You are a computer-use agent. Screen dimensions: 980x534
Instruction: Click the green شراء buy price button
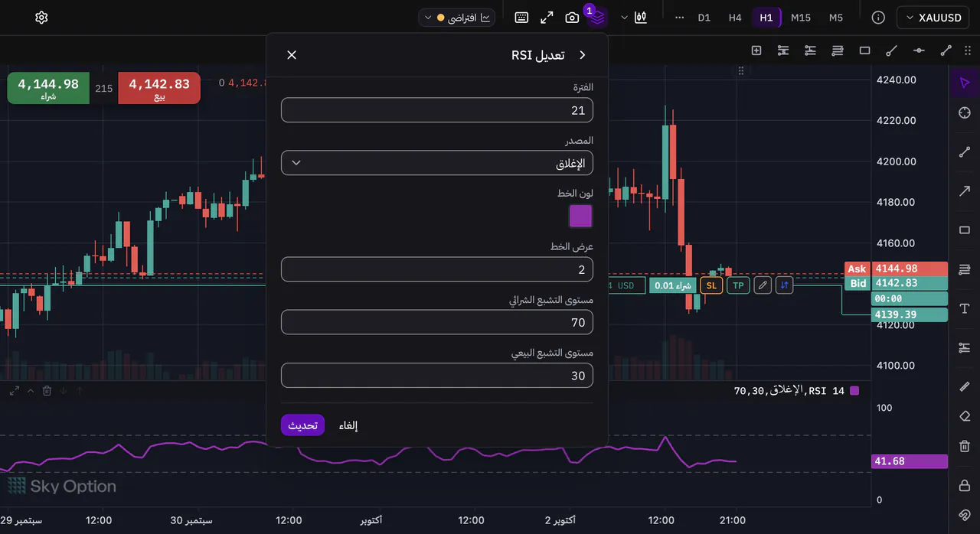[48, 88]
